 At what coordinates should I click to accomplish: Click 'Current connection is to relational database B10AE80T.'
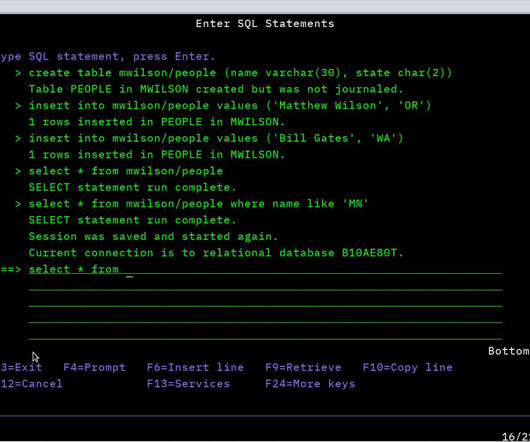(216, 253)
